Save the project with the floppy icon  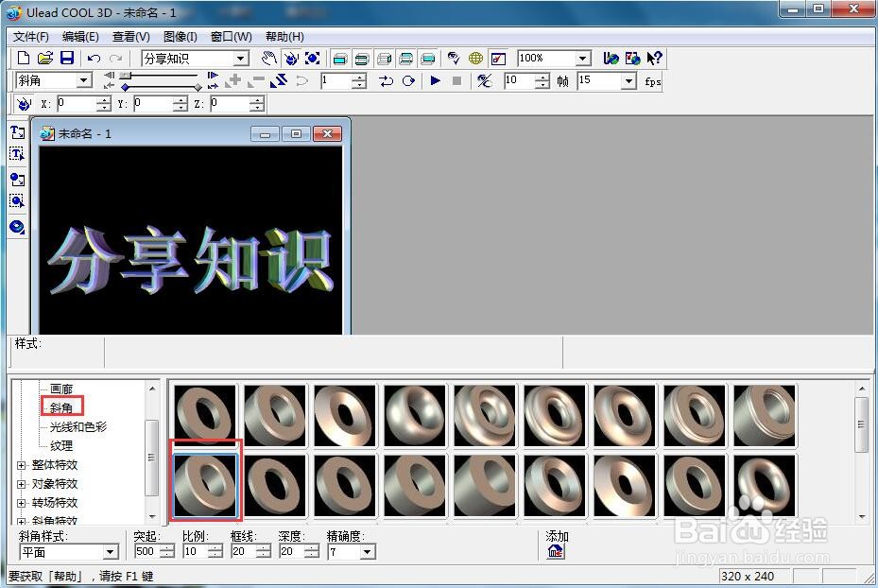click(67, 59)
